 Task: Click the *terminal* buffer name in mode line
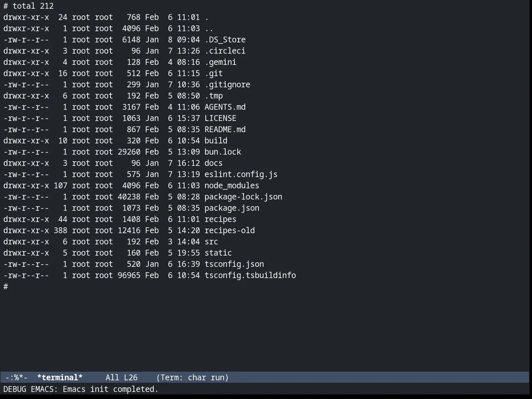tap(60, 377)
